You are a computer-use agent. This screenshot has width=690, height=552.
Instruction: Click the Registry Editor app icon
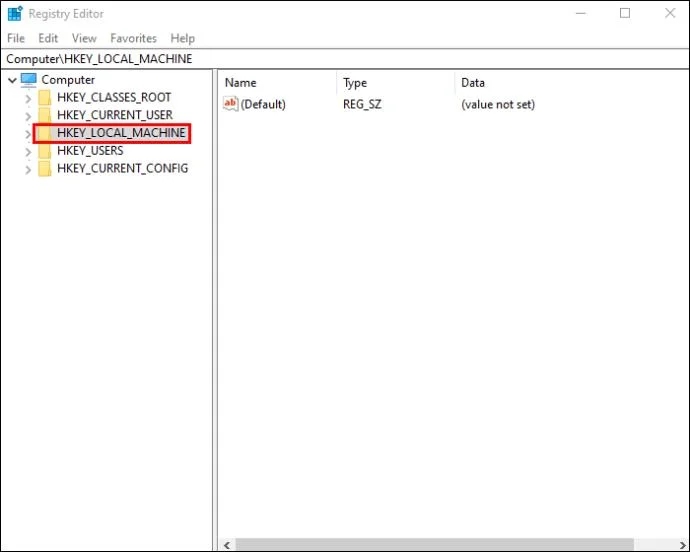point(15,13)
